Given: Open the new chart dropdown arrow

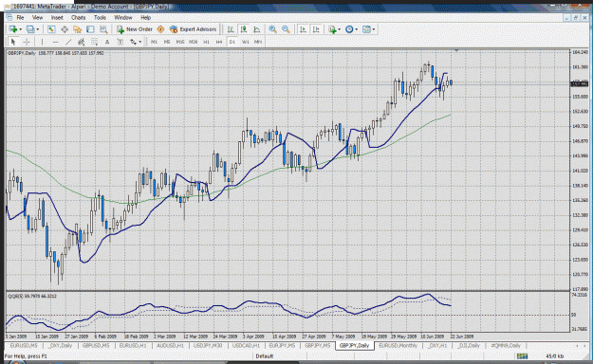Looking at the screenshot, I should [x=21, y=29].
